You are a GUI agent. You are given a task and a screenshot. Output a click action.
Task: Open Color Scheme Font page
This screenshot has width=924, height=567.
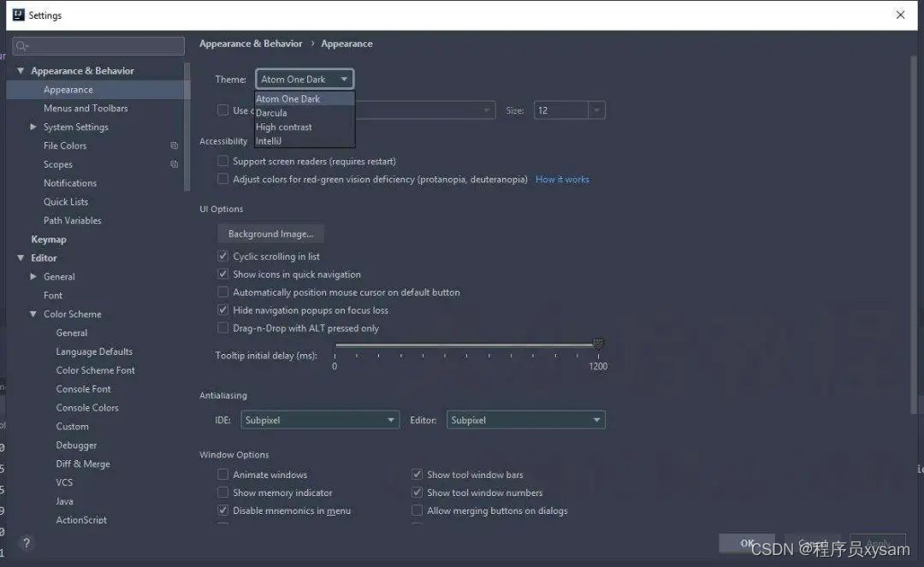coord(96,370)
